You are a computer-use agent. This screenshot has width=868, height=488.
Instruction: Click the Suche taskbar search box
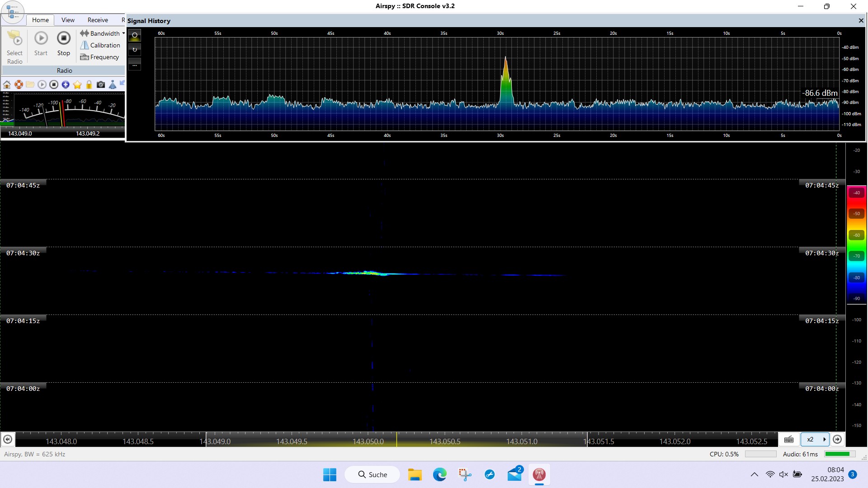coord(373,474)
